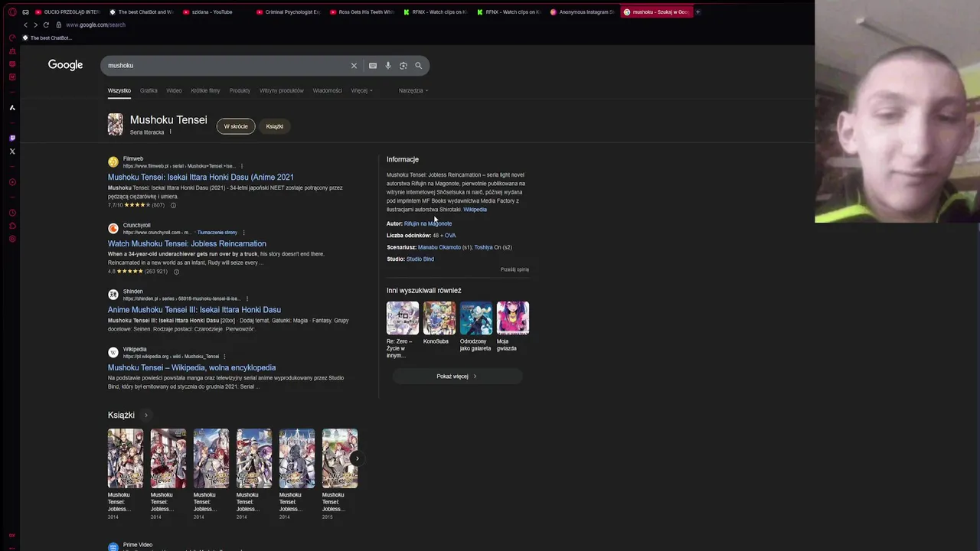The width and height of the screenshot is (980, 551).
Task: Switch to GUCIO PRZEGLĄD browser tab
Action: [x=67, y=11]
